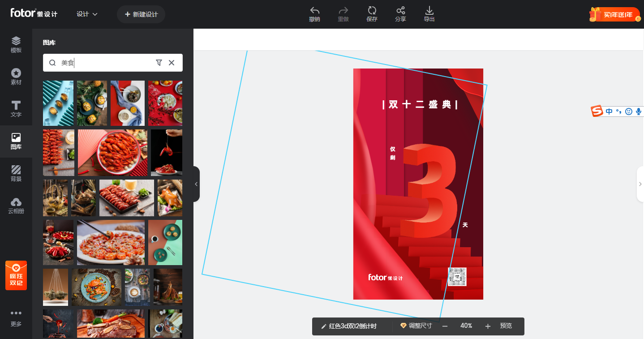Zoom out with the minus button

445,326
